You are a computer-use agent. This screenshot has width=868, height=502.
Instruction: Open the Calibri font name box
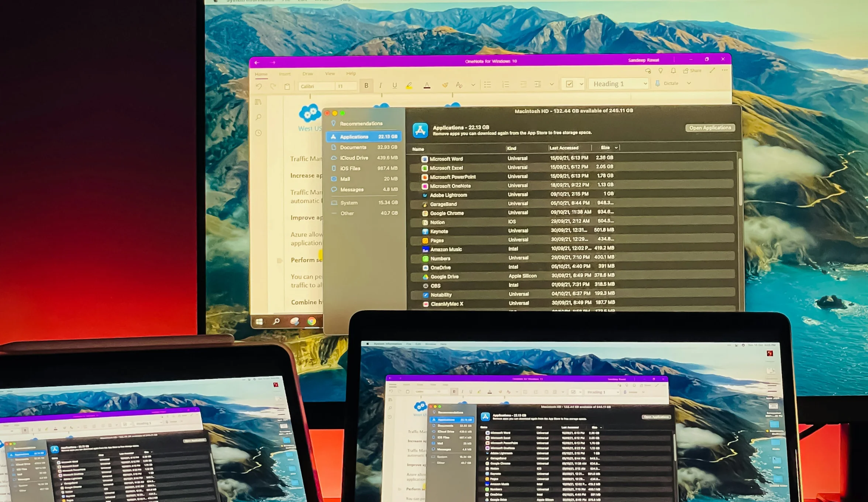[x=316, y=86]
